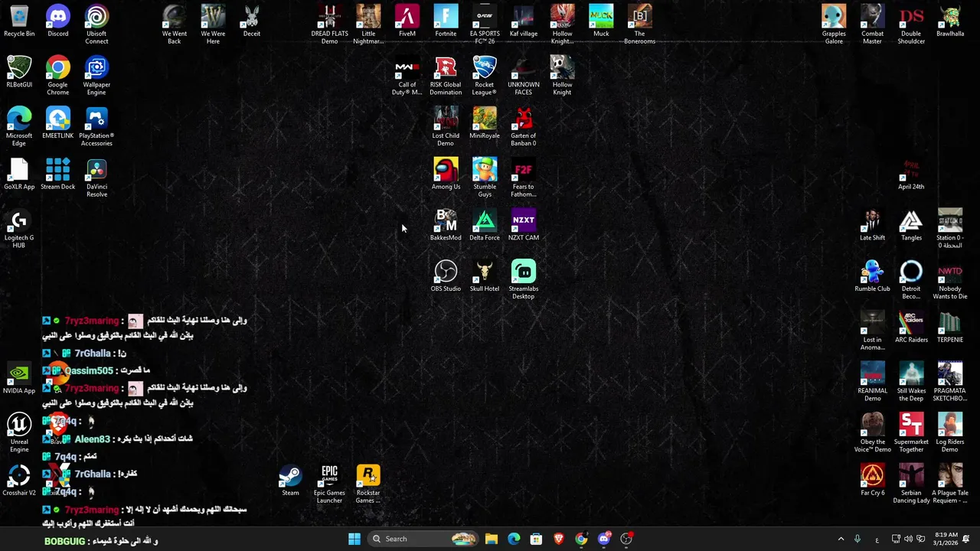Select the Rumble Club icon
The width and height of the screenshot is (980, 551).
coord(873,276)
